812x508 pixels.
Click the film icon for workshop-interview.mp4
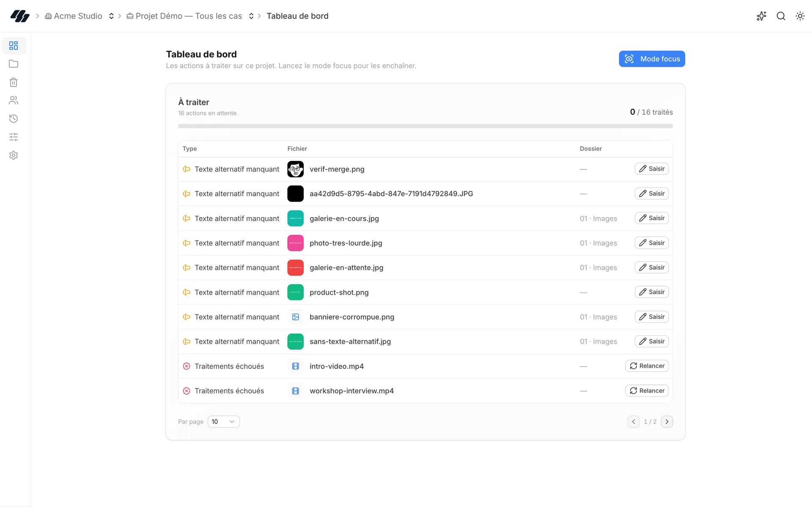296,391
